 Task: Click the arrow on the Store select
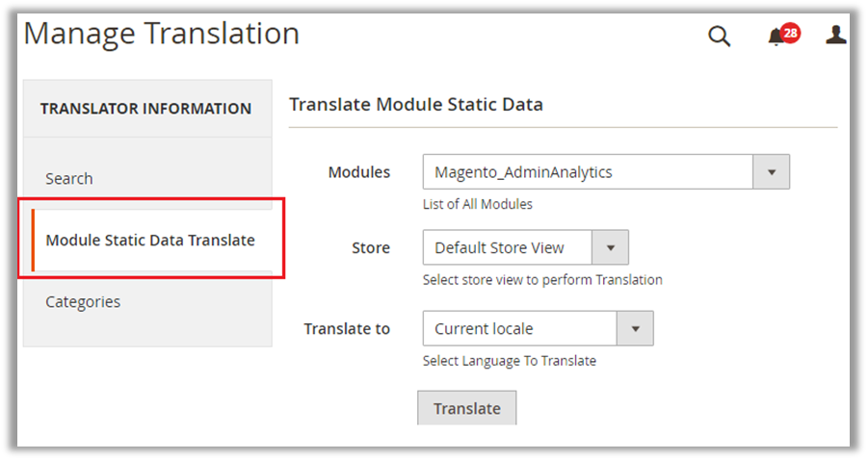(x=610, y=247)
